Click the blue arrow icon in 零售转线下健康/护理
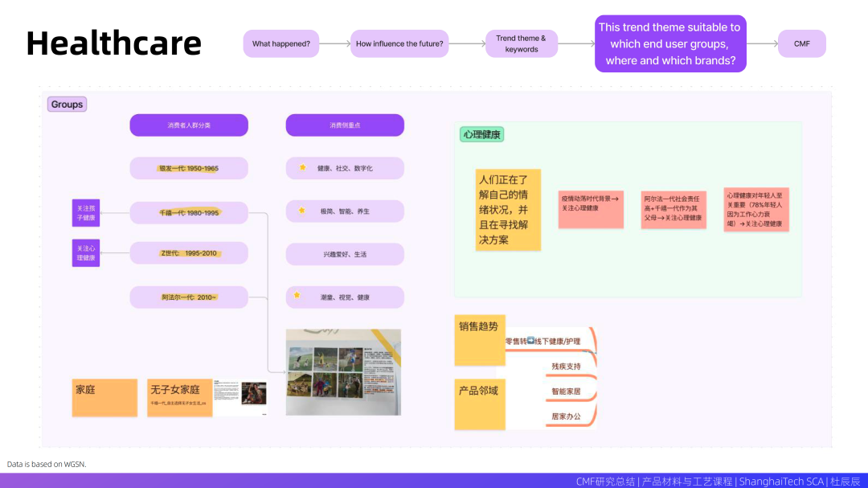 530,341
